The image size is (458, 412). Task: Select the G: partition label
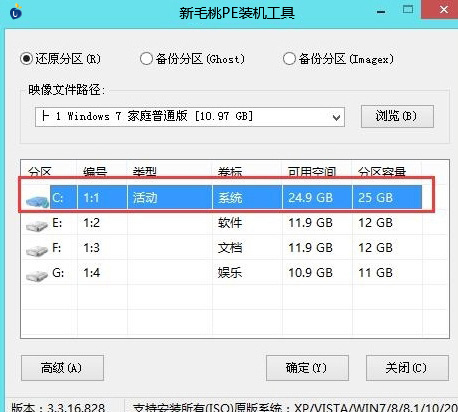[x=58, y=273]
